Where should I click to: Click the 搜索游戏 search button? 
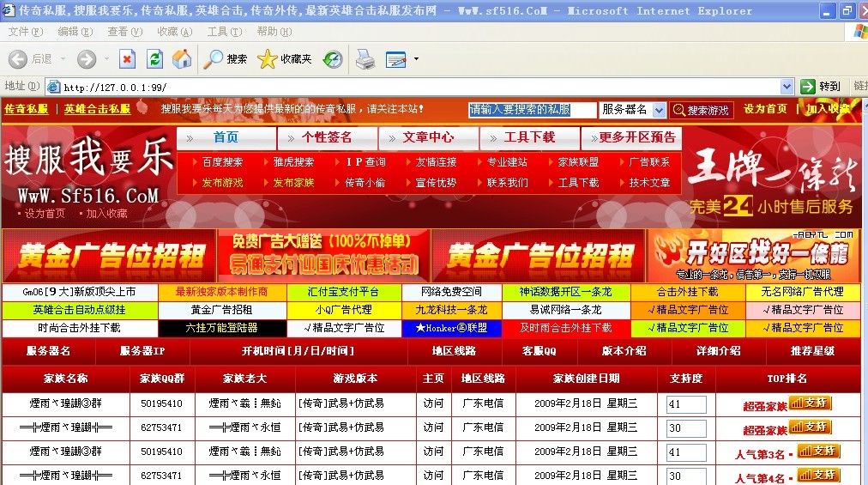click(702, 110)
